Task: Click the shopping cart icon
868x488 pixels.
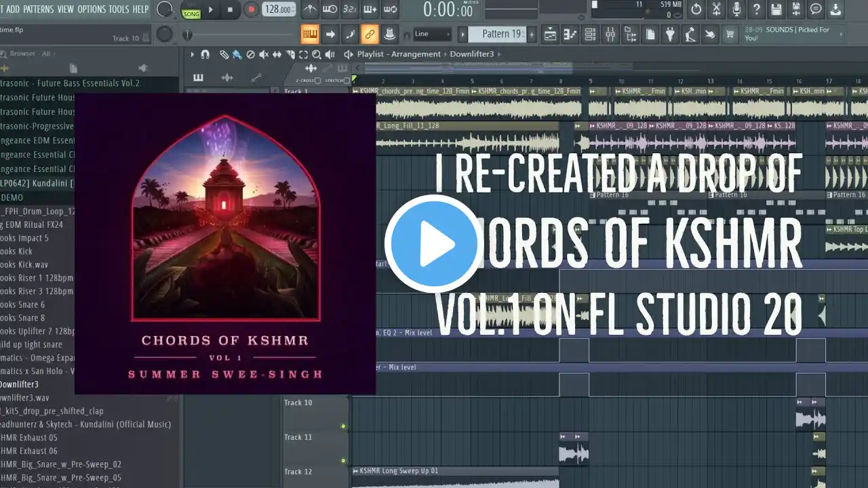Action: 730,35
